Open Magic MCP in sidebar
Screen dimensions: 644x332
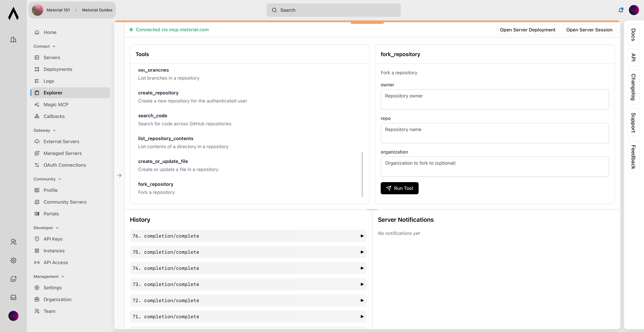(56, 104)
